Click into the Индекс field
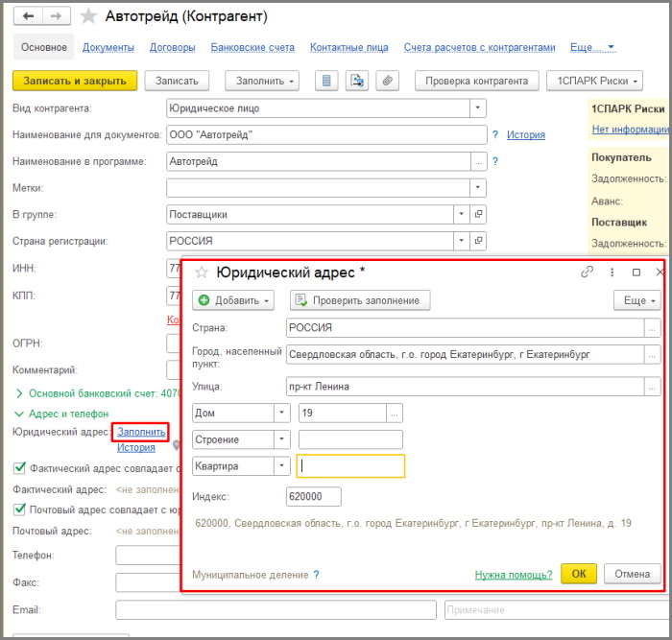 [314, 497]
